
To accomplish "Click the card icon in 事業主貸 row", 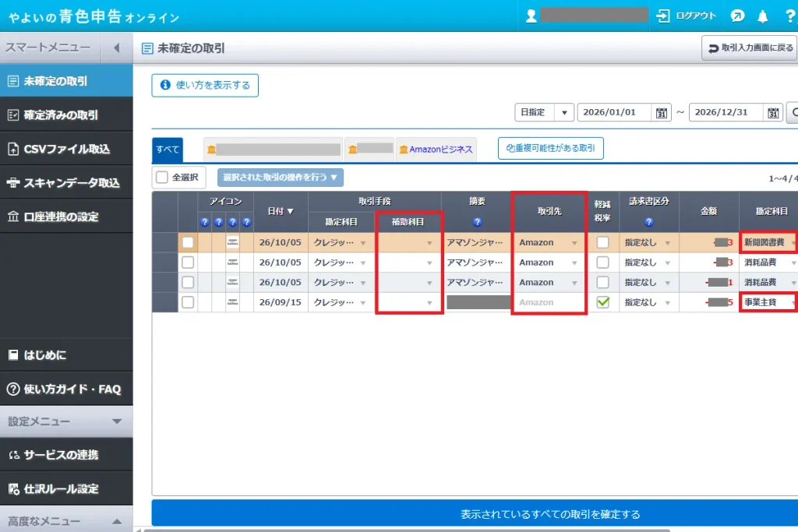I will click(232, 302).
